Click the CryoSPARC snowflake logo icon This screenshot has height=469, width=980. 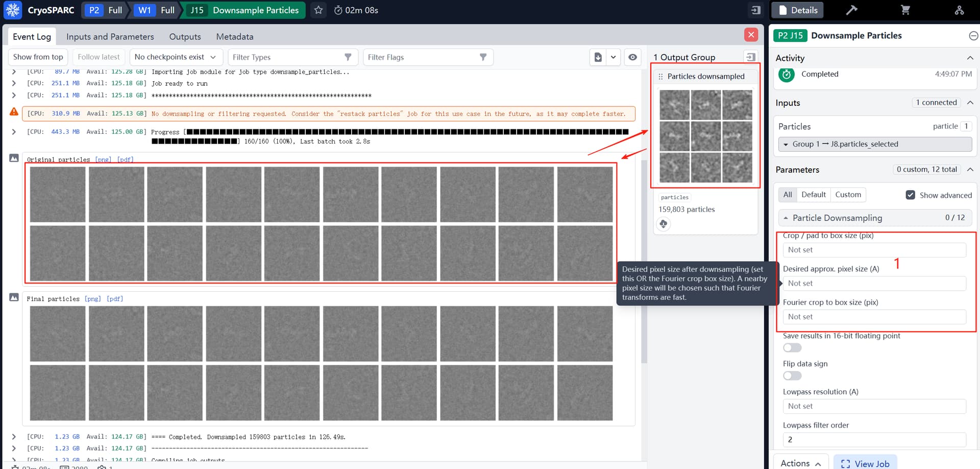(x=13, y=10)
